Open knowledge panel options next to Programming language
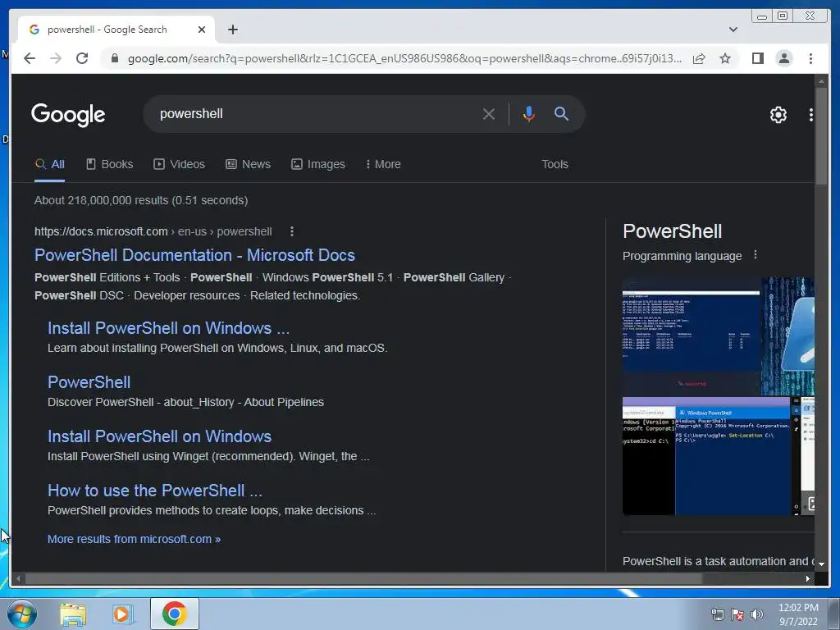 tap(756, 255)
